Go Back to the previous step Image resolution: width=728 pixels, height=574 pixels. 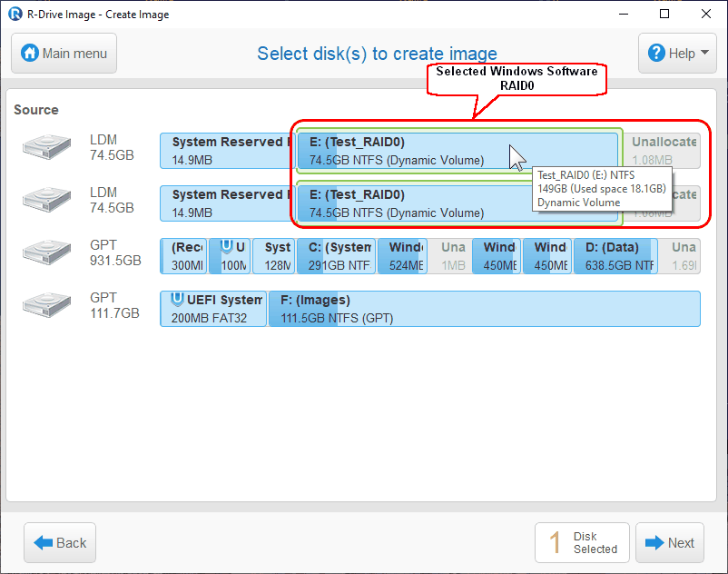[x=60, y=543]
